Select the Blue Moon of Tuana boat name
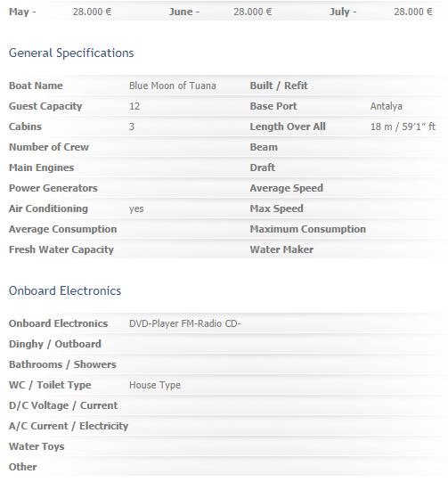The height and width of the screenshot is (482, 448). point(173,86)
